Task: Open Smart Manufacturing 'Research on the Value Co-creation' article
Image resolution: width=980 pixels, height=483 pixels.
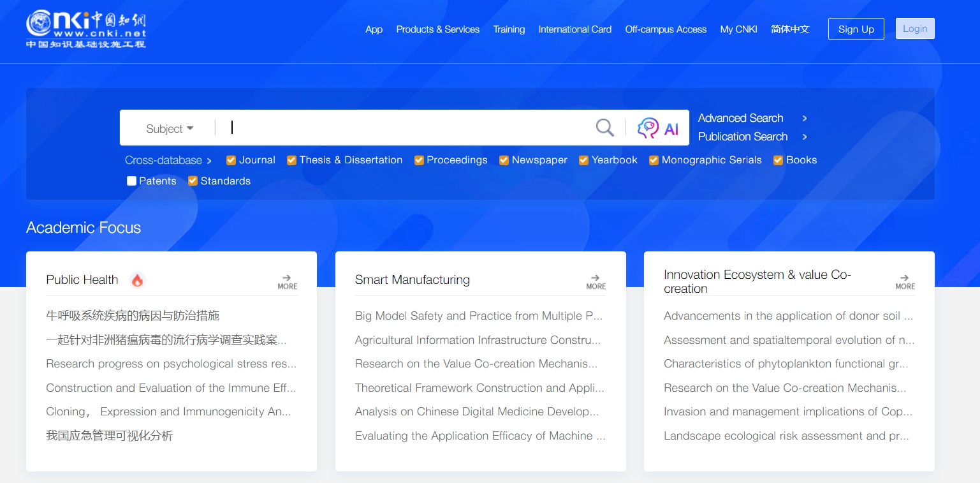Action: point(476,364)
